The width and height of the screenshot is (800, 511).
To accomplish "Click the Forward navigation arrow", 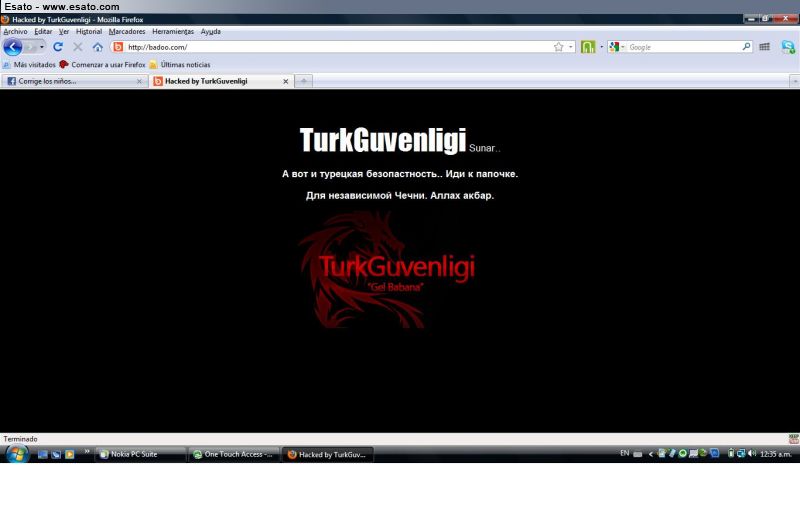I will tap(30, 47).
